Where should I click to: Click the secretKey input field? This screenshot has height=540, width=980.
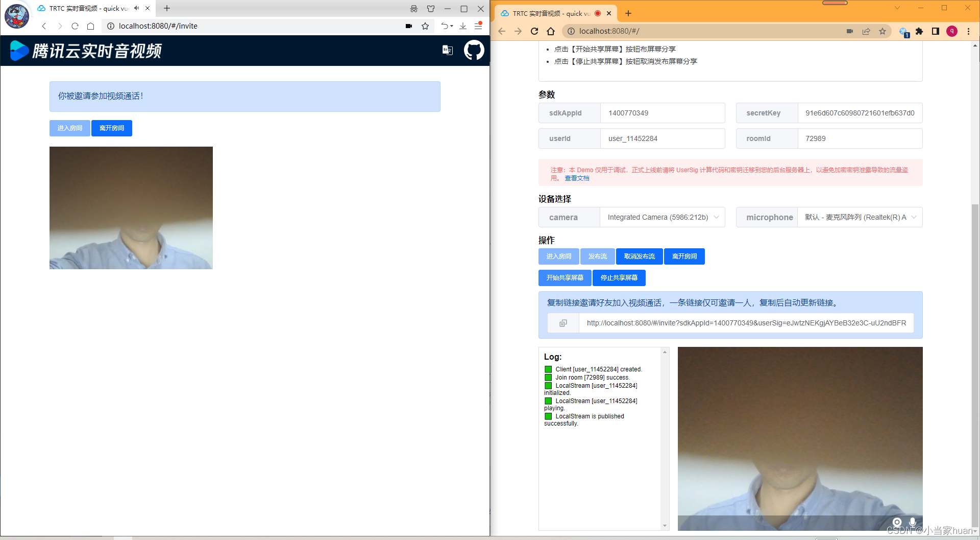(x=860, y=113)
